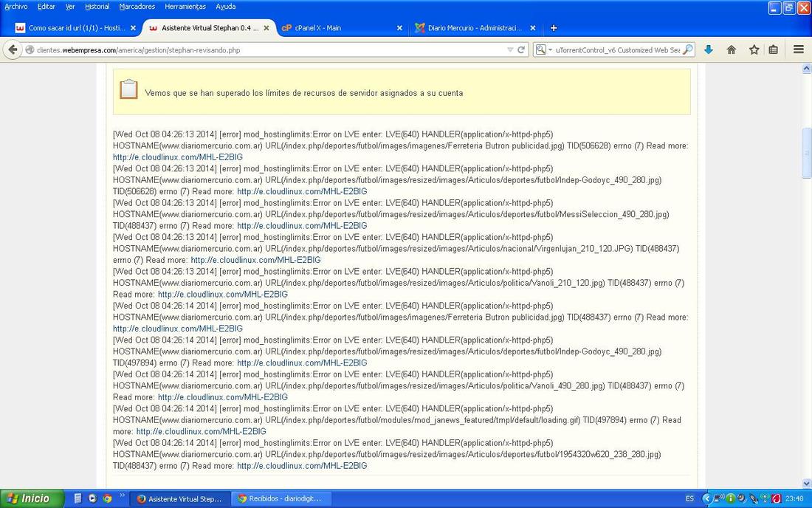Expand hidden system tray icons arrow

pos(706,498)
